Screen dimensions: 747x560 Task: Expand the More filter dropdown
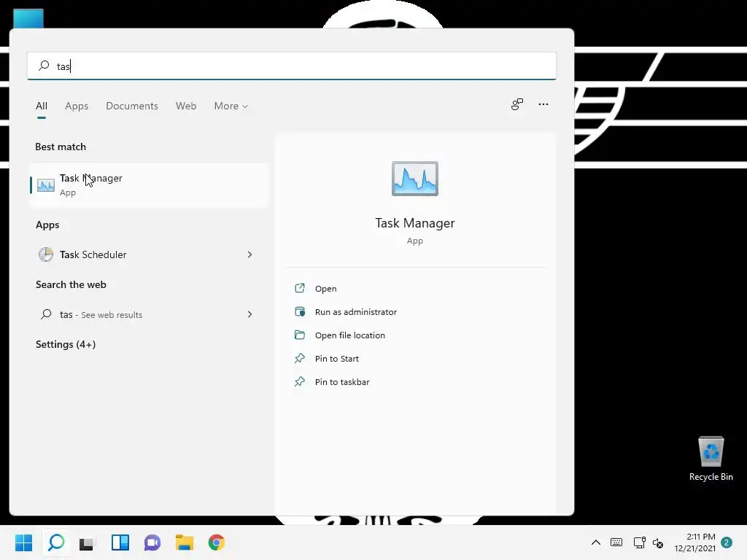231,106
